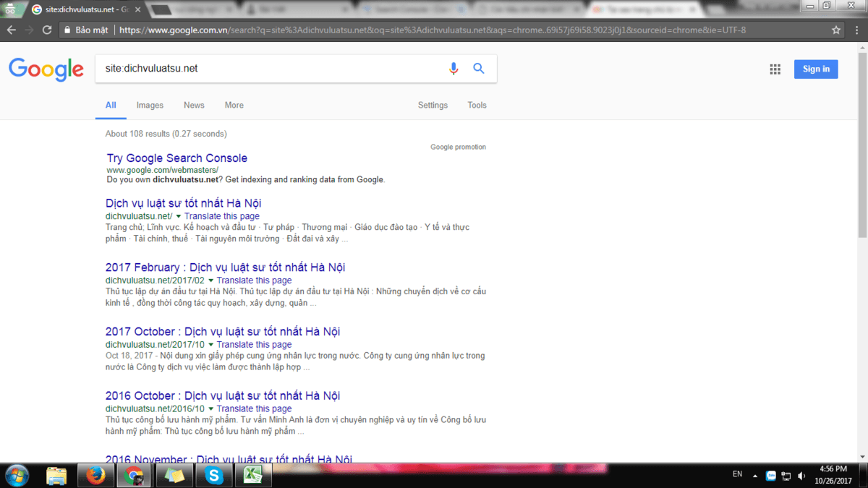Viewport: 868px width, 488px height.
Task: Reload the current page
Action: point(47,30)
